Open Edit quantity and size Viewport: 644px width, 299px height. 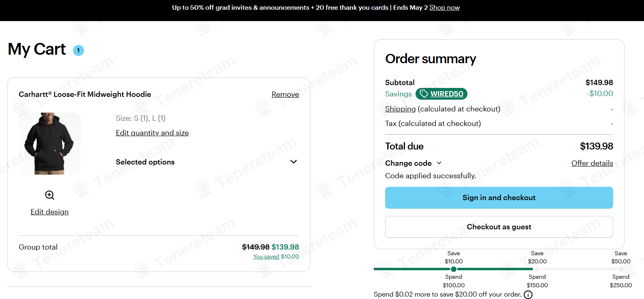tap(152, 132)
